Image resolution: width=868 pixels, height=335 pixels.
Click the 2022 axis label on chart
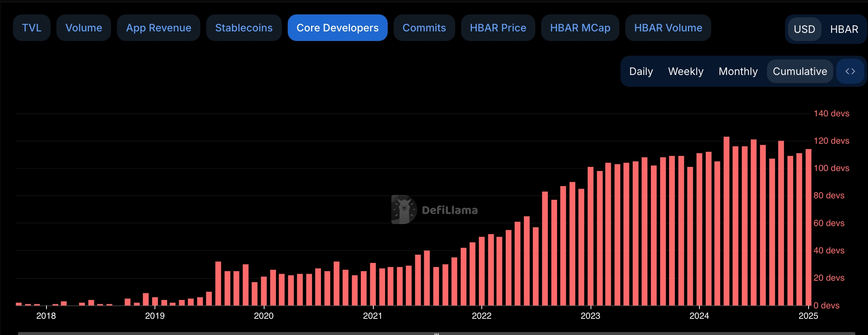tap(482, 316)
